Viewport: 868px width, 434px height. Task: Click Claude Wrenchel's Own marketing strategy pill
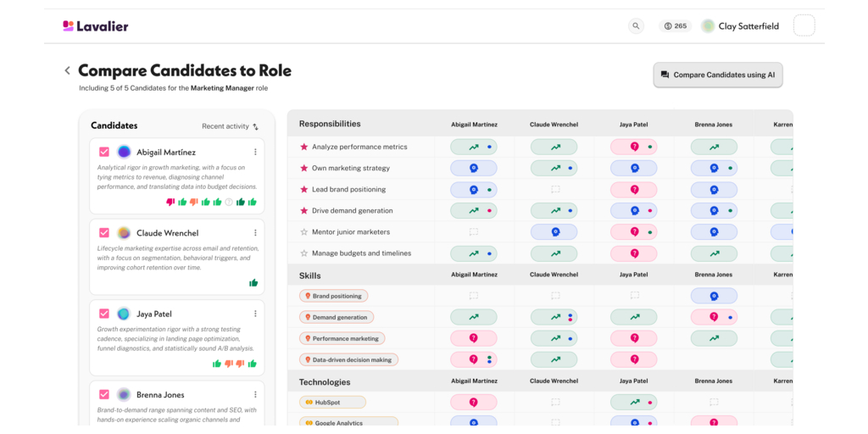pyautogui.click(x=554, y=168)
